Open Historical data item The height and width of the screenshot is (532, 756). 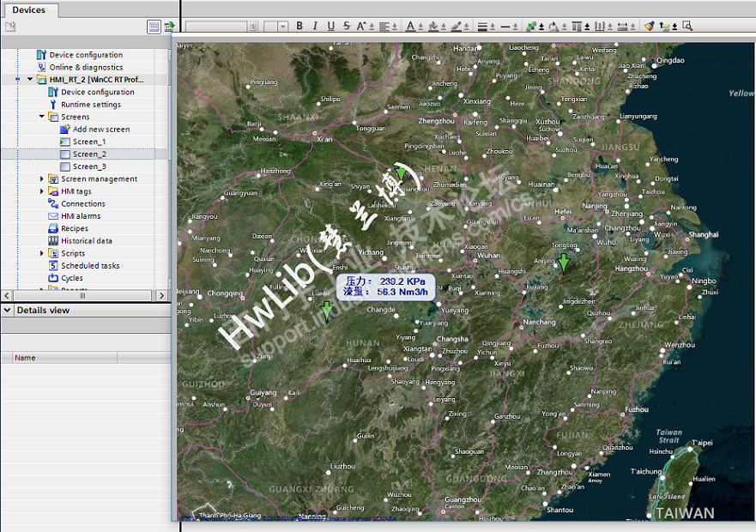86,241
